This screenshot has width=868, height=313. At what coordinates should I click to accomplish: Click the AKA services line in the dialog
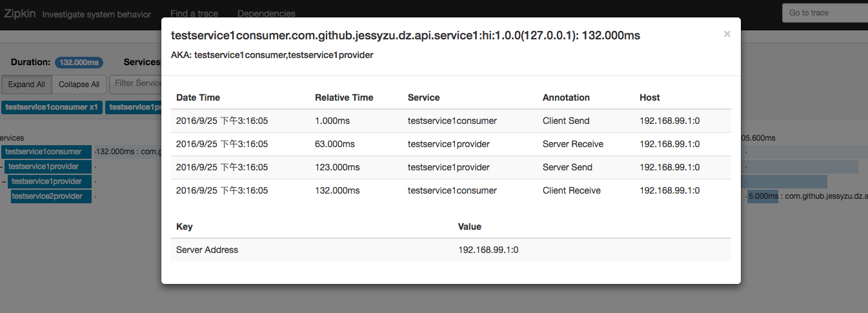tap(272, 55)
